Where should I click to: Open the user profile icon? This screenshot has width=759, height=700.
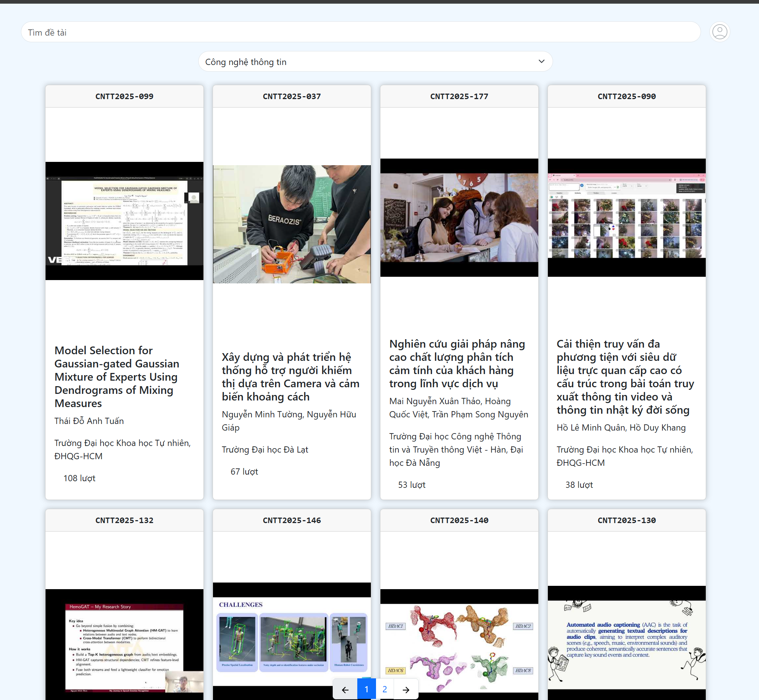click(719, 32)
